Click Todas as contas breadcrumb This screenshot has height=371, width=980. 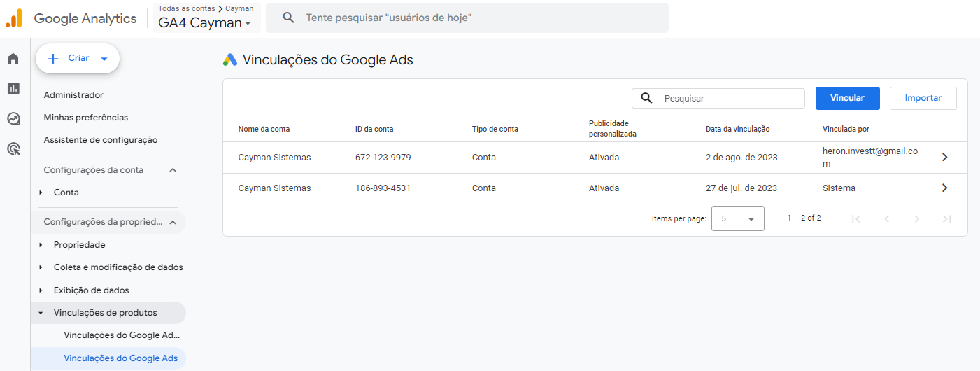(x=187, y=8)
